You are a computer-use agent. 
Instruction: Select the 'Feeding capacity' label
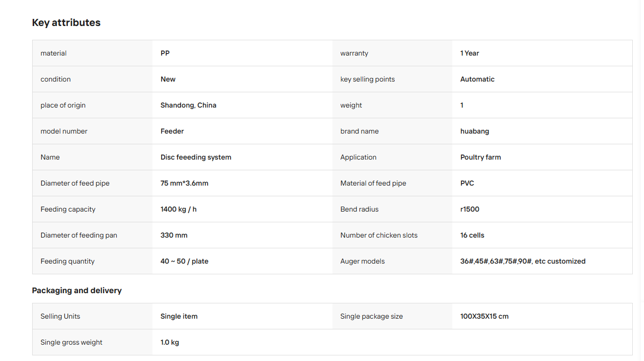click(68, 209)
